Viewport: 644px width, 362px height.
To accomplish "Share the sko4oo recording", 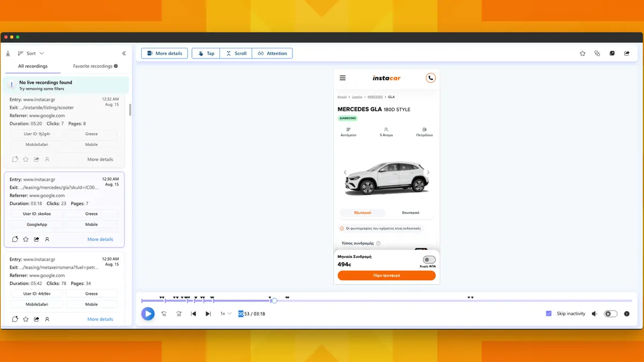I will pos(36,239).
